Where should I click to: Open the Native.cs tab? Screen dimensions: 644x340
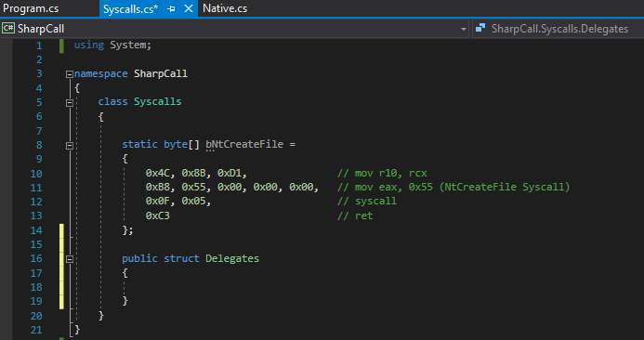pyautogui.click(x=225, y=8)
